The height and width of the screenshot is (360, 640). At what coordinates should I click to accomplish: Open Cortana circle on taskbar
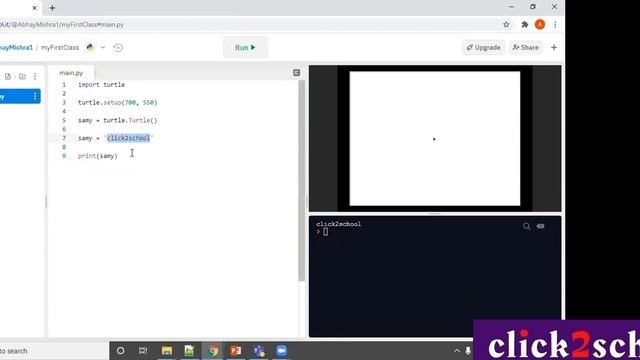pyautogui.click(x=120, y=351)
